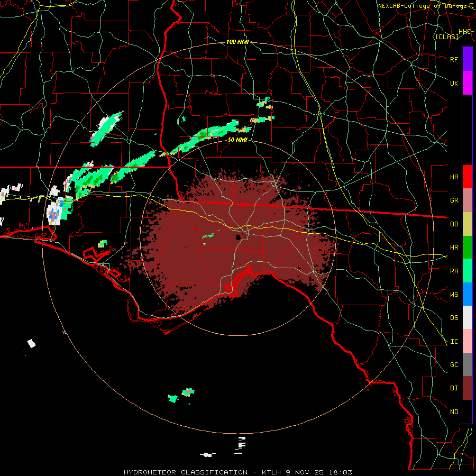Click the GC gray legend swatch
Screen dimensions: 476x476
point(467,364)
